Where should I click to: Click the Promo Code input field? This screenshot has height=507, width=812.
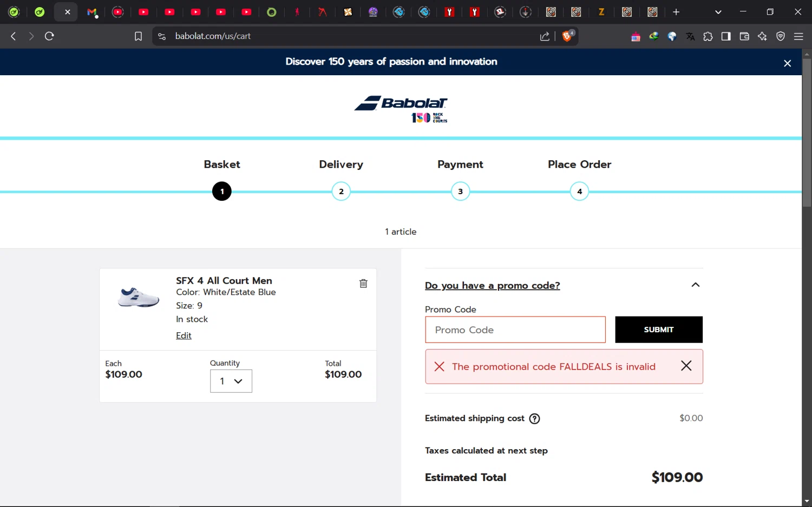515,330
